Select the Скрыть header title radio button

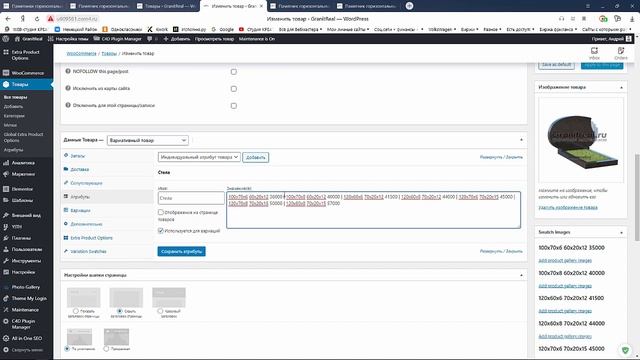120,311
